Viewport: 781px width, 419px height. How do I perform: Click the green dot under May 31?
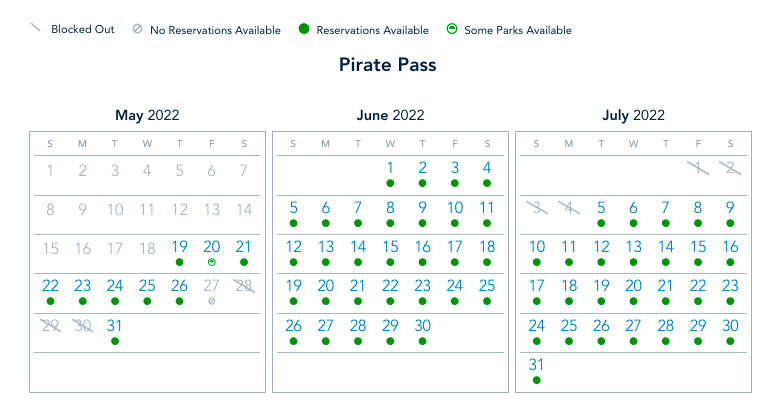tap(115, 341)
